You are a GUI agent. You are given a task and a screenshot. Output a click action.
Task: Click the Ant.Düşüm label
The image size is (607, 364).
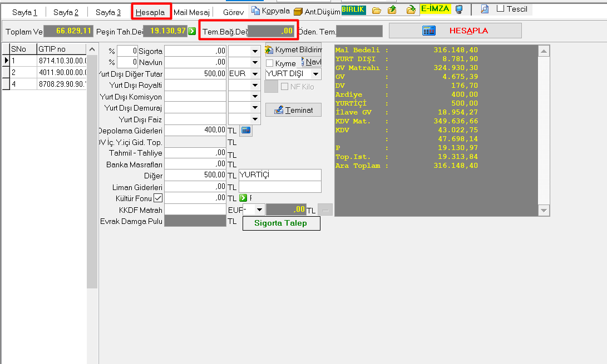pos(323,12)
